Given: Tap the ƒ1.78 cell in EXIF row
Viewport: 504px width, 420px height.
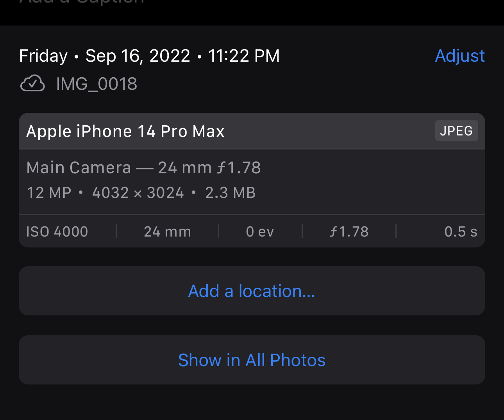Looking at the screenshot, I should tap(349, 232).
